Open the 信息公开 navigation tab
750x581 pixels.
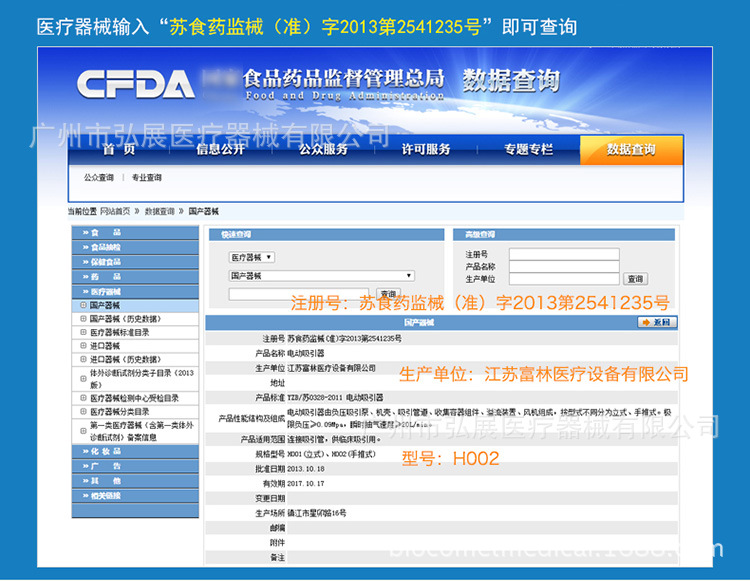point(221,149)
